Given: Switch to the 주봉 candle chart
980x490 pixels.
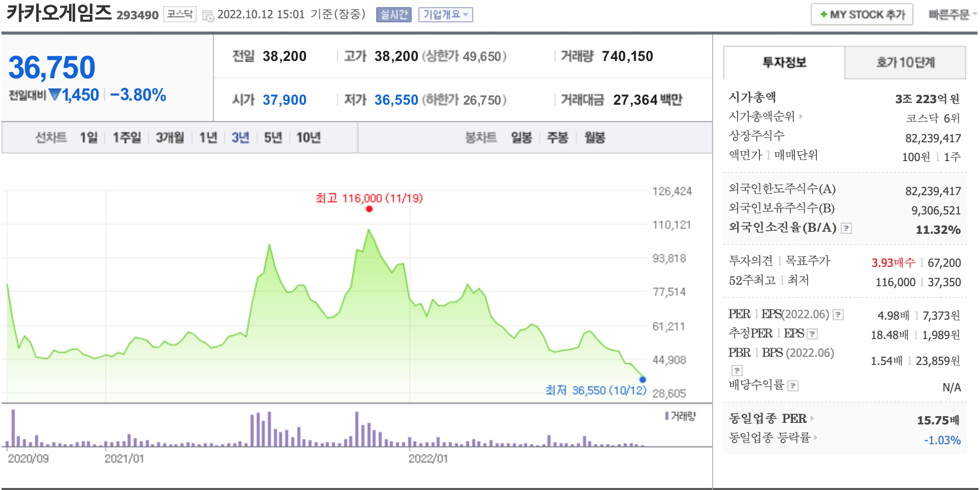Looking at the screenshot, I should (x=558, y=137).
